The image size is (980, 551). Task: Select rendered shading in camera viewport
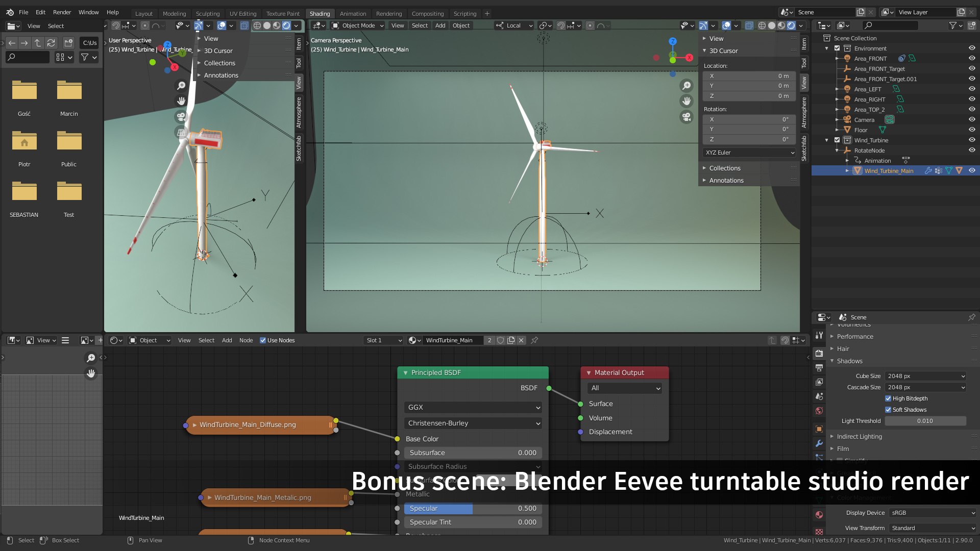point(791,26)
